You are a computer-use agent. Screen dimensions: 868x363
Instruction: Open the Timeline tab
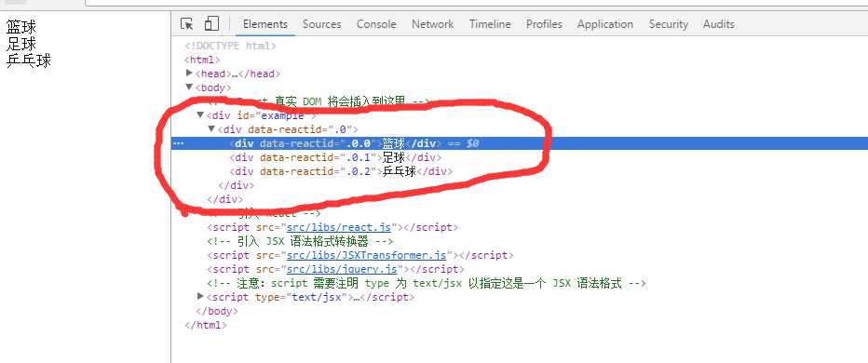pos(490,24)
